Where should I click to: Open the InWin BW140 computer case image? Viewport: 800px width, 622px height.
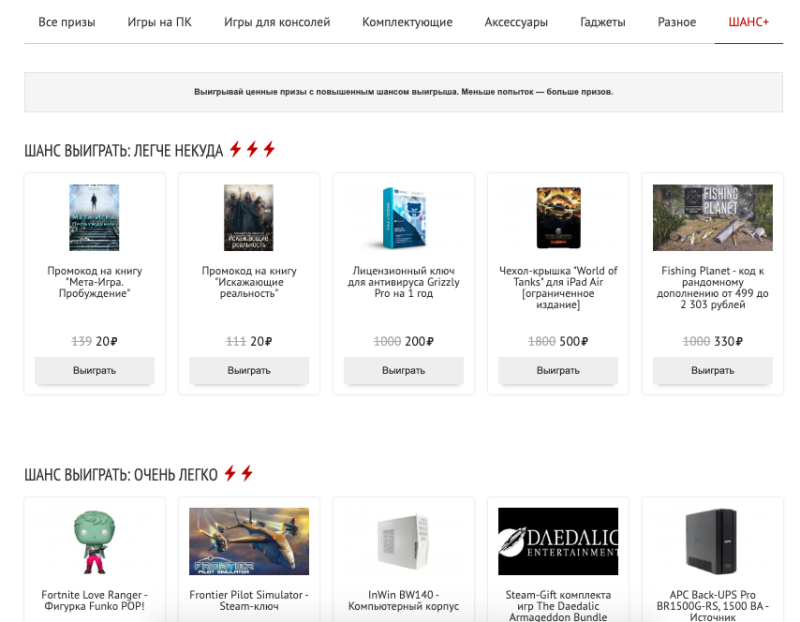click(404, 541)
